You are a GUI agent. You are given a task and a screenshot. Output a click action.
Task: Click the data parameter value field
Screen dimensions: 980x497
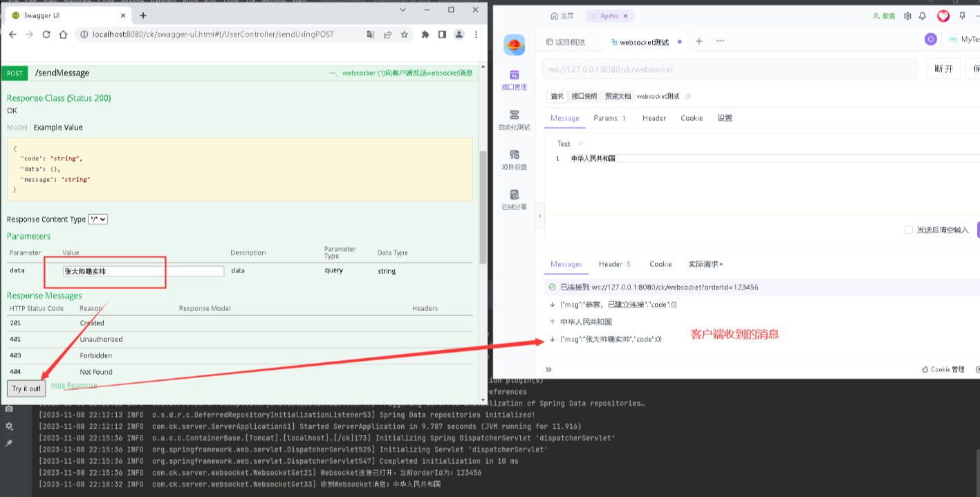click(143, 271)
